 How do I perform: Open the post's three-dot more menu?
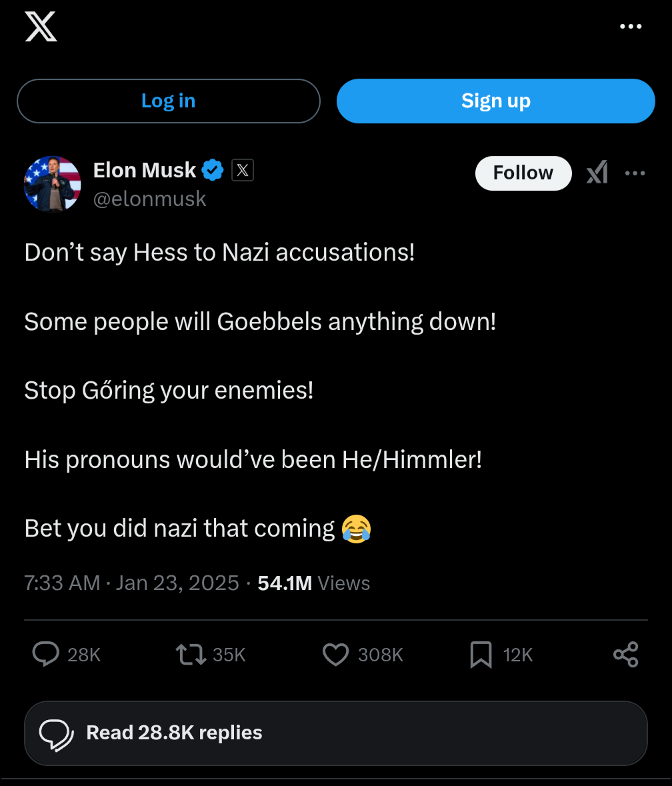pyautogui.click(x=635, y=173)
